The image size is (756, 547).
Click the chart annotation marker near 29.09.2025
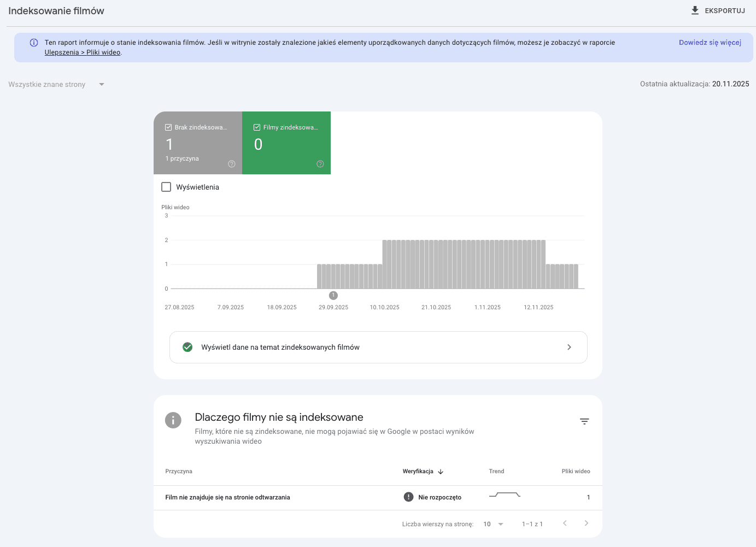(333, 296)
